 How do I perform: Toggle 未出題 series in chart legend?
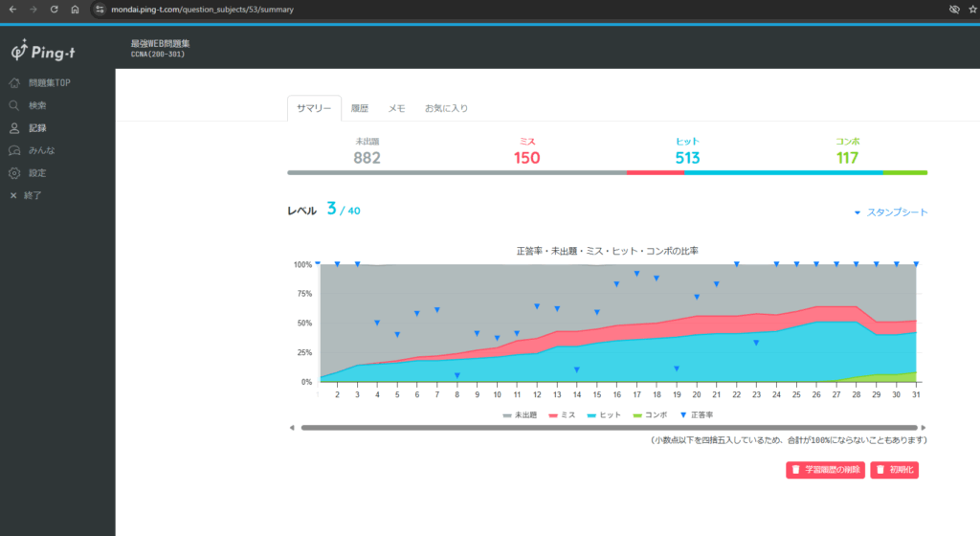pyautogui.click(x=520, y=415)
